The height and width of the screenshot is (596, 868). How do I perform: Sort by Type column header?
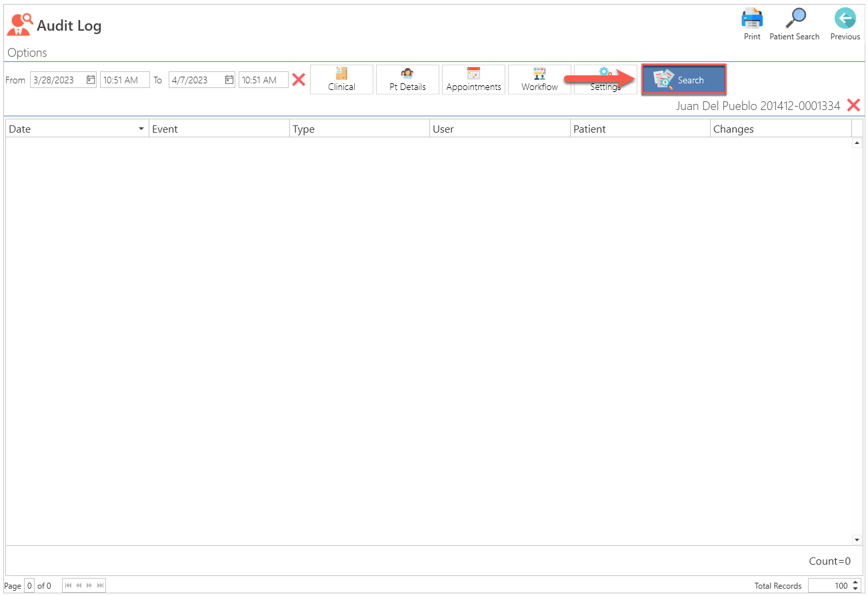pos(360,129)
